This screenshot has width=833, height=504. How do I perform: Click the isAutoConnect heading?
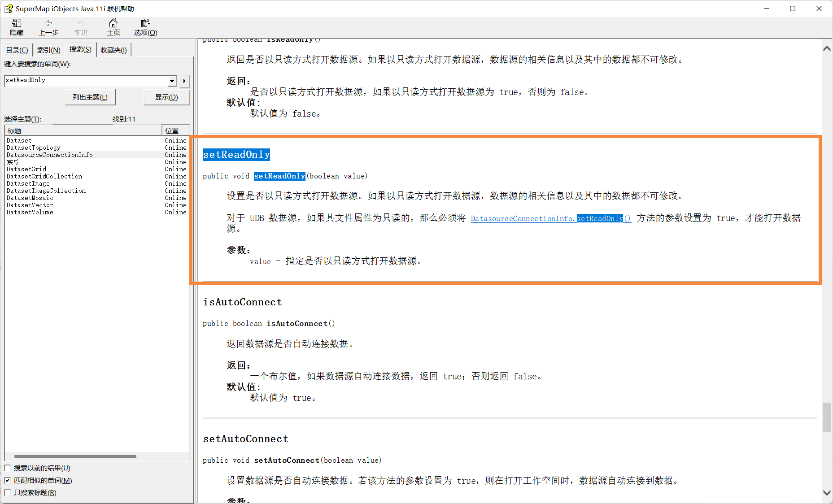243,302
